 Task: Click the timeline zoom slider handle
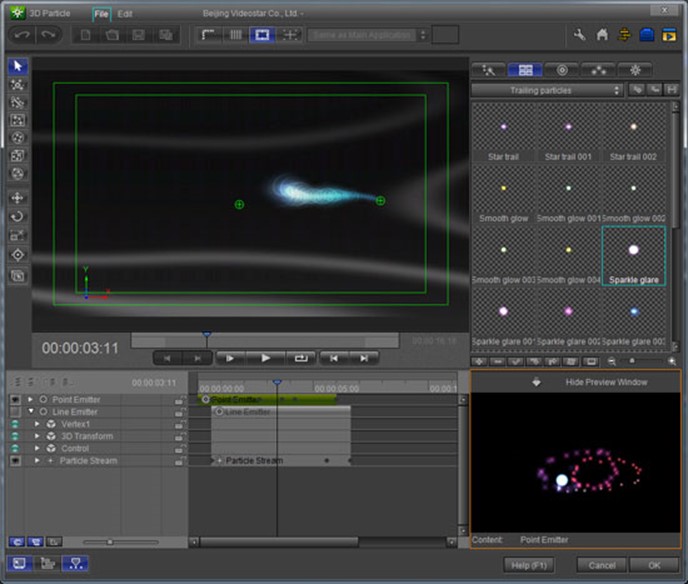[x=110, y=542]
